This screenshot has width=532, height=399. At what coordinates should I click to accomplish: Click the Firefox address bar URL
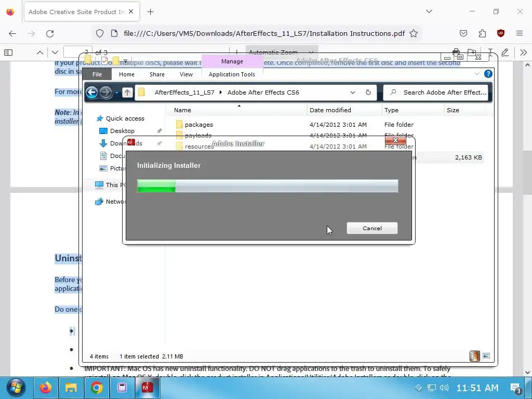click(264, 33)
